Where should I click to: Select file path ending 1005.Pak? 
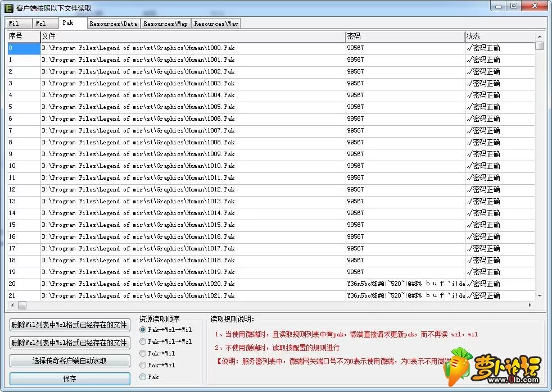click(x=193, y=107)
